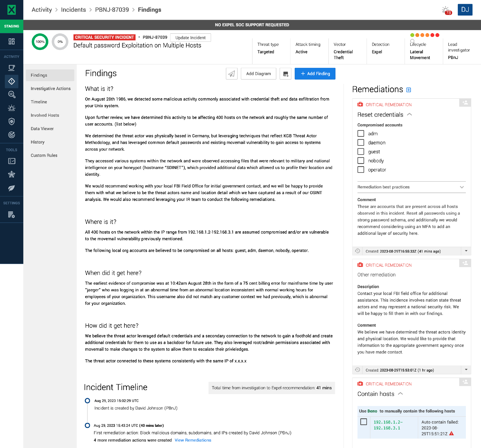This screenshot has height=448, width=481.
Task: Click the Add Diagram button
Action: pos(258,73)
